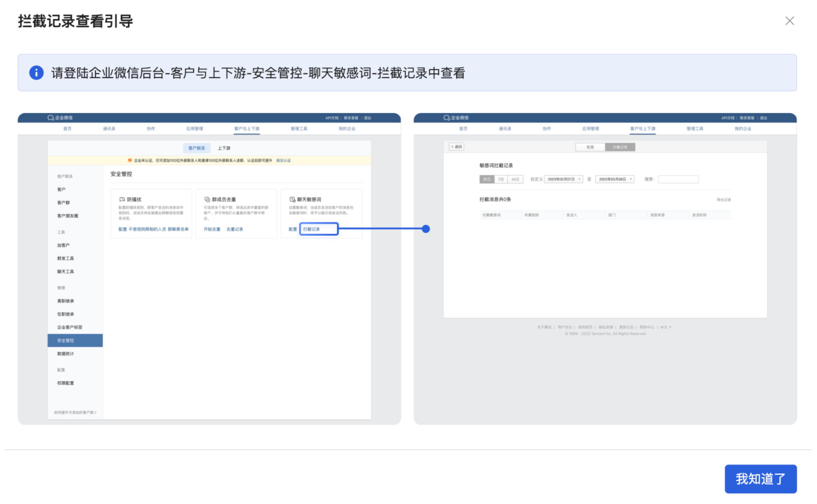Select 30日 range button in right screenshot
This screenshot has width=817, height=504.
coord(515,179)
